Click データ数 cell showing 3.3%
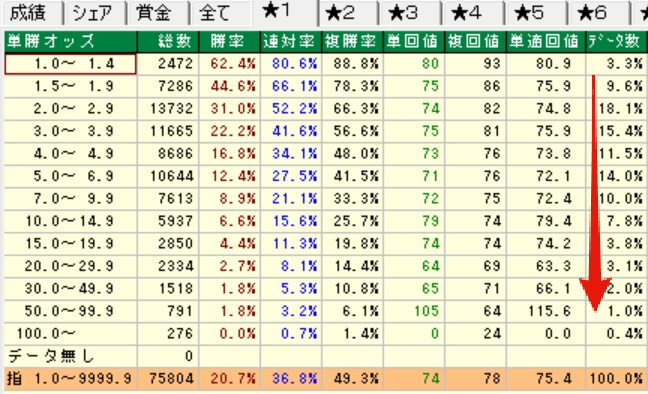 pos(617,64)
